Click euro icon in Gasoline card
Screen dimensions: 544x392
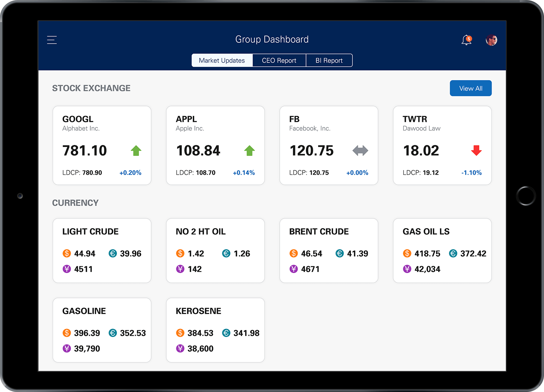coord(113,333)
